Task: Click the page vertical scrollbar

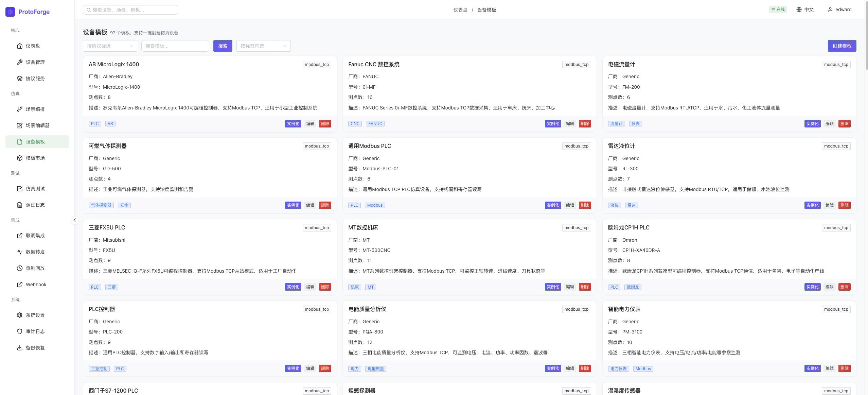Action: 866,36
